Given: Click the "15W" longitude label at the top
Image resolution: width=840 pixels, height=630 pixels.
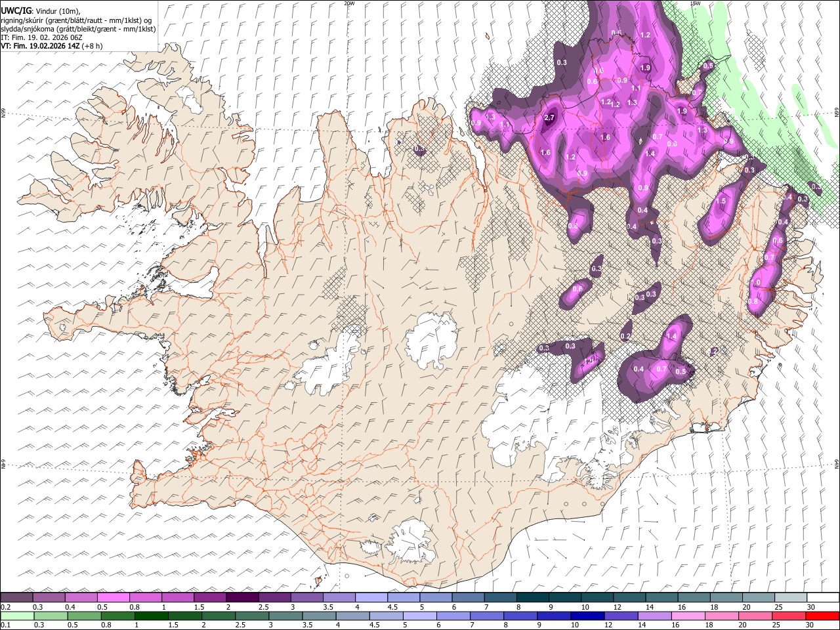Looking at the screenshot, I should [695, 3].
